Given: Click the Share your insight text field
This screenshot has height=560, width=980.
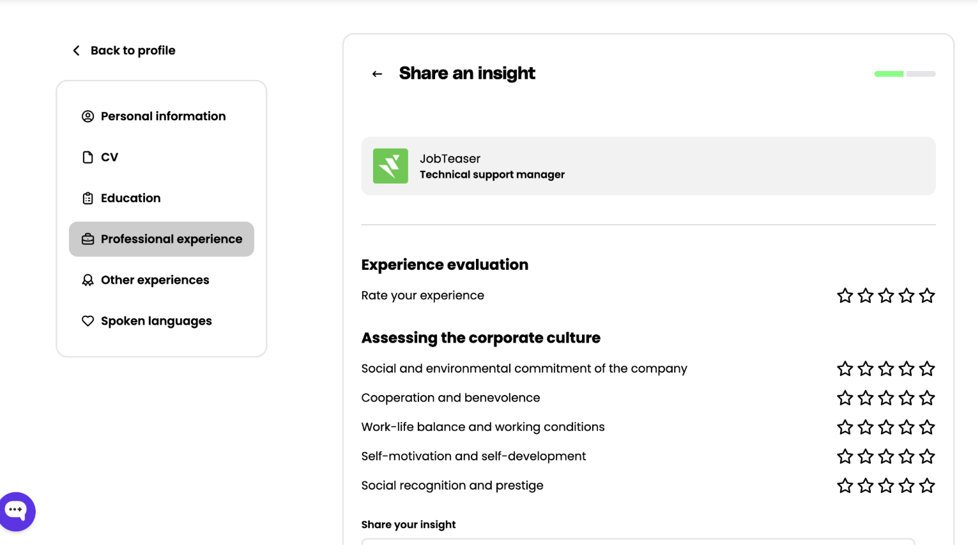Looking at the screenshot, I should (x=638, y=542).
